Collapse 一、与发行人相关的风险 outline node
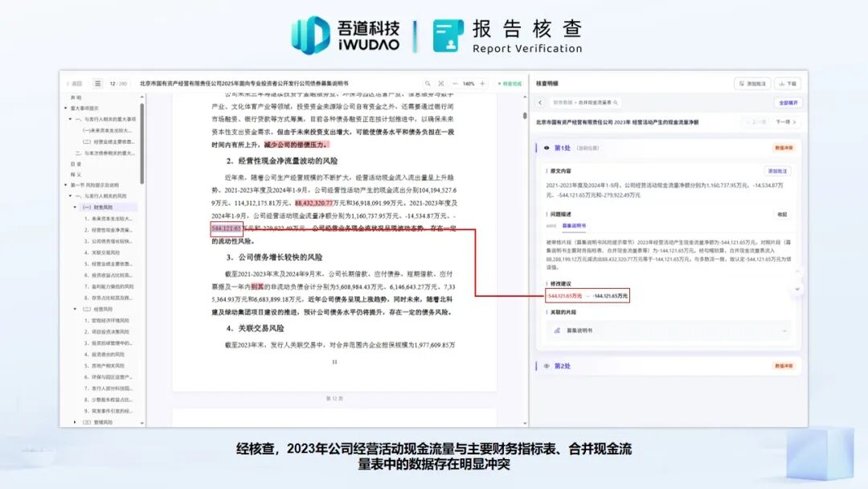 (x=70, y=196)
